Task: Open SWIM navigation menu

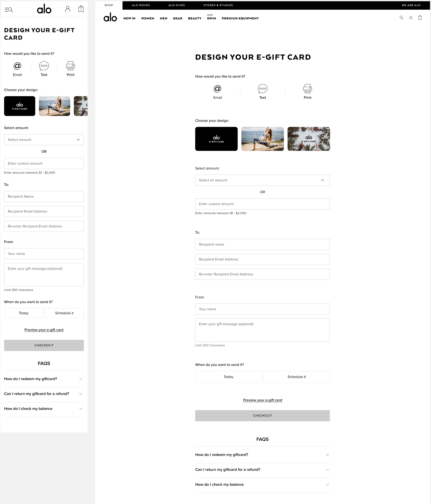Action: pyautogui.click(x=211, y=18)
